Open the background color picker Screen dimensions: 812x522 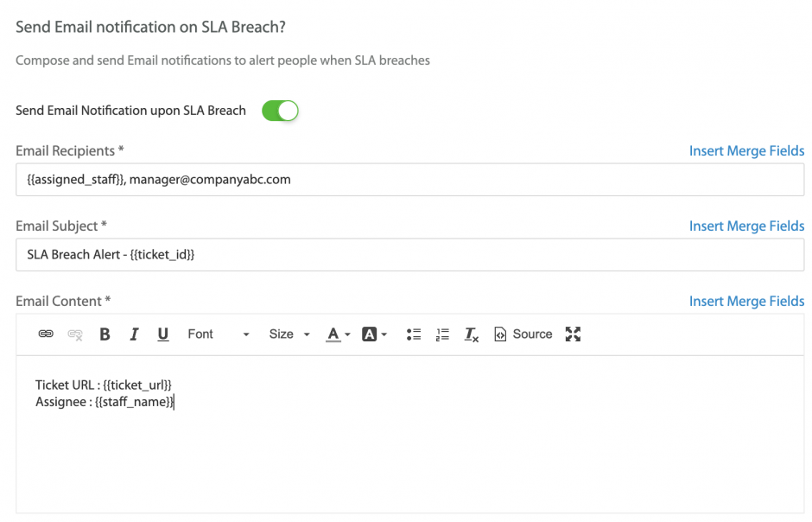click(374, 334)
